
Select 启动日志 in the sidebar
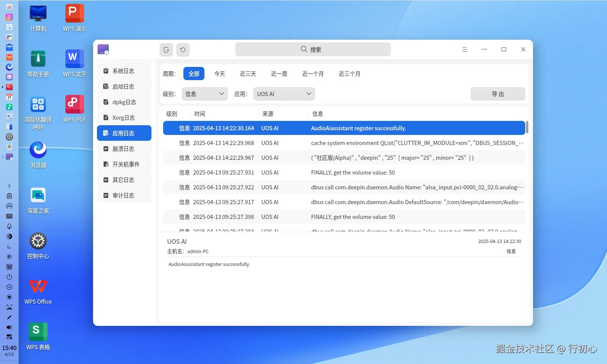click(124, 86)
